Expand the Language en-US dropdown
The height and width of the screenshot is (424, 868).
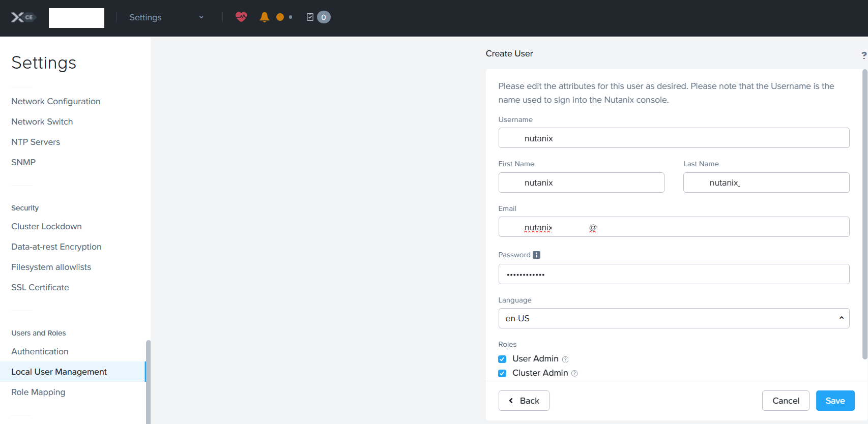(674, 318)
